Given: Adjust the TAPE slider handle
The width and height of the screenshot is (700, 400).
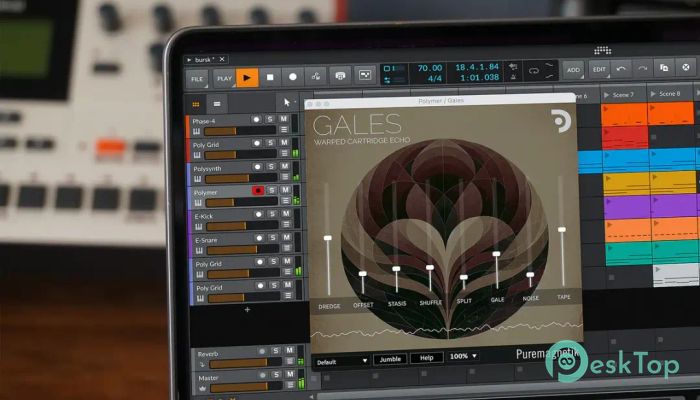Looking at the screenshot, I should [562, 229].
